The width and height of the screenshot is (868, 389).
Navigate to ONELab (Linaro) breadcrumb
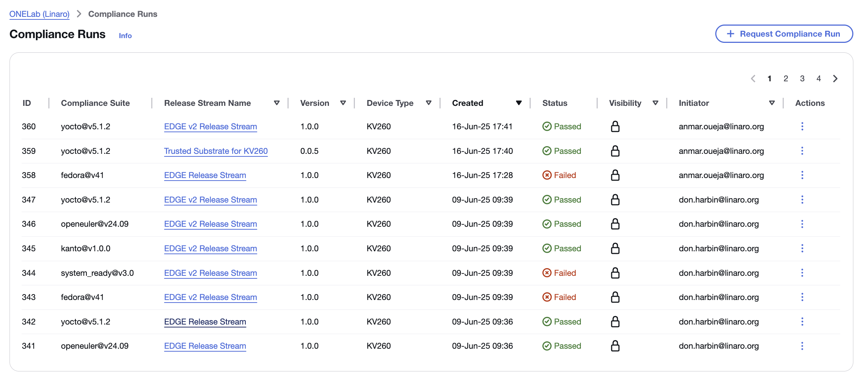click(x=39, y=14)
